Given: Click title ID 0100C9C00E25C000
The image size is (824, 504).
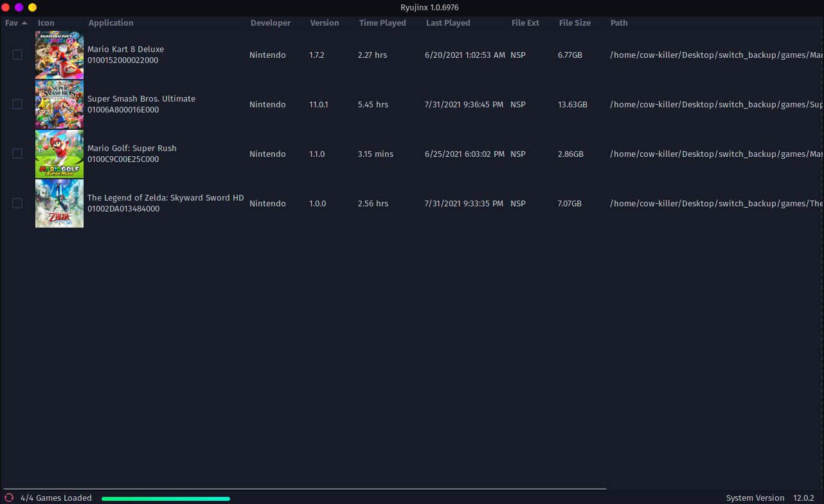Looking at the screenshot, I should point(123,159).
